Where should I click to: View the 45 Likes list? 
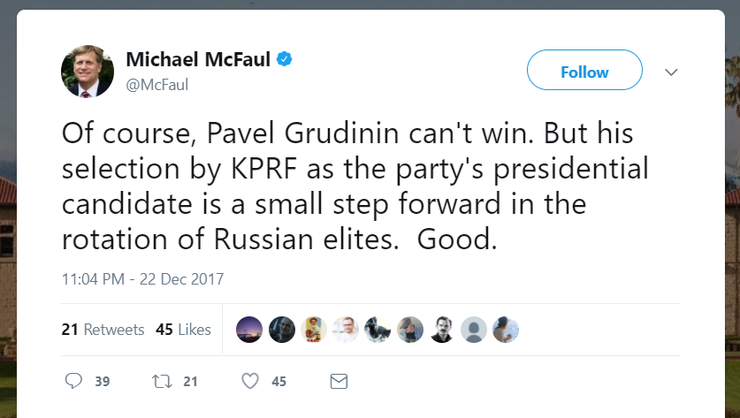pos(183,329)
